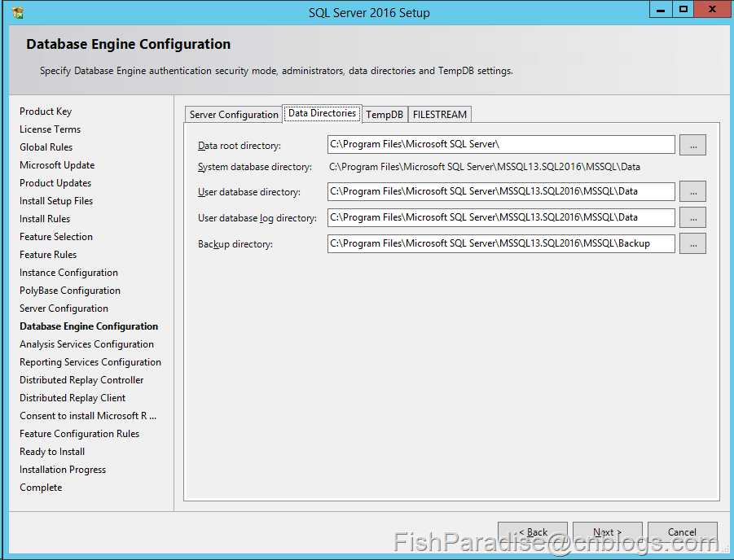This screenshot has height=560, width=734.
Task: Browse for the Backup directory
Action: (692, 243)
